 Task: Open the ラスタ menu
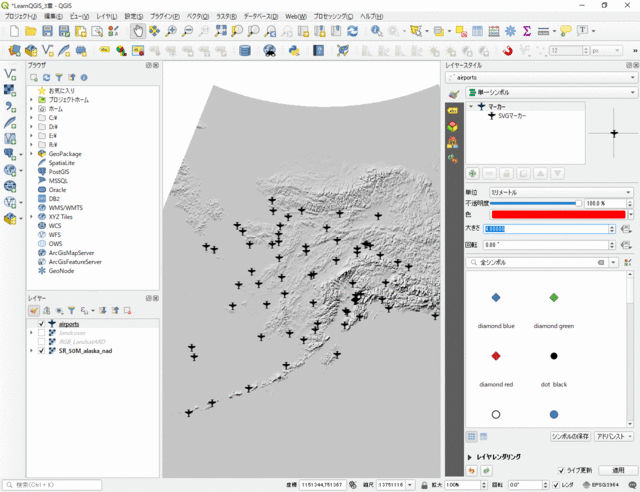(226, 16)
